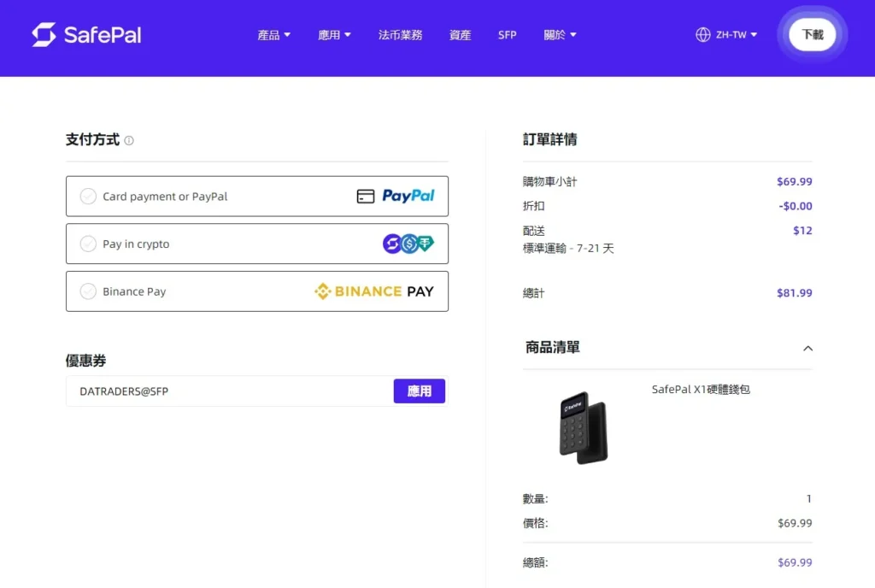Screen dimensions: 875x588
Task: Click the payment method info icon
Action: point(129,140)
